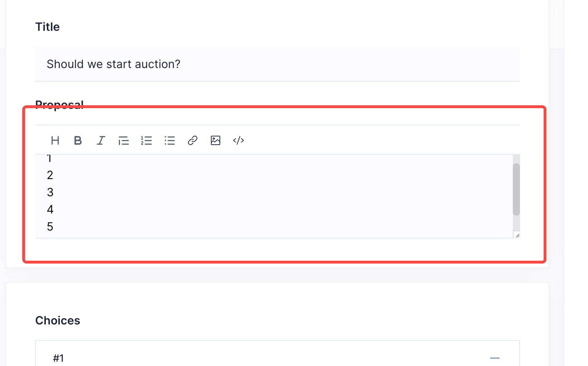
Task: Add a hyperlink to the proposal
Action: click(x=192, y=140)
